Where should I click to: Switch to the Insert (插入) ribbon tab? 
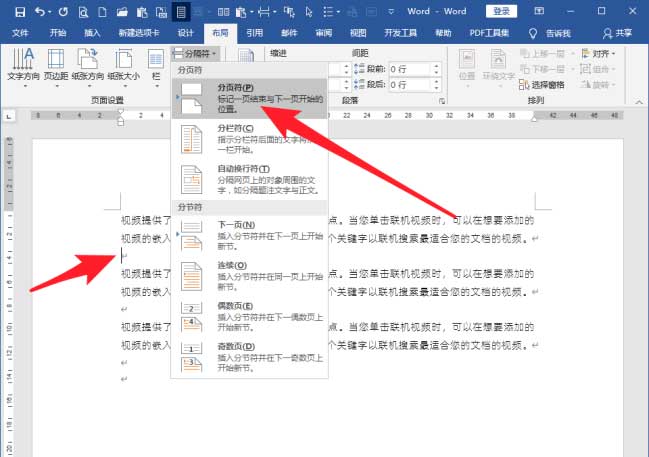point(92,32)
